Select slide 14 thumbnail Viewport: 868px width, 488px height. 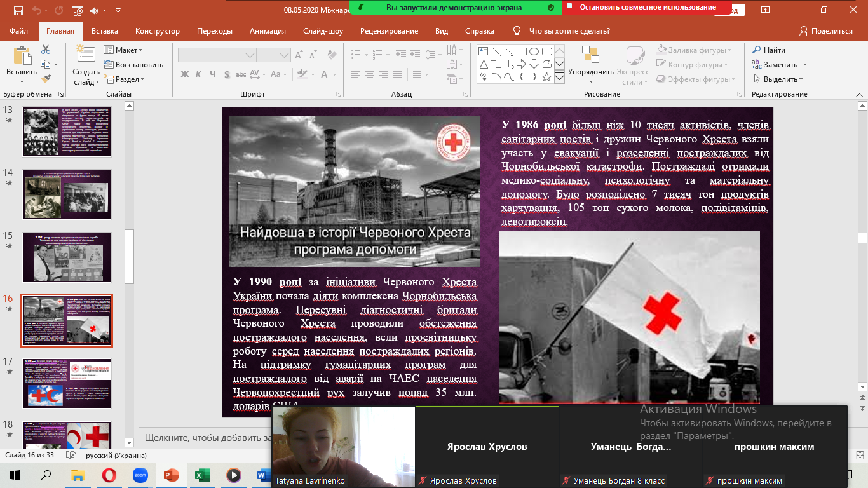(x=67, y=194)
